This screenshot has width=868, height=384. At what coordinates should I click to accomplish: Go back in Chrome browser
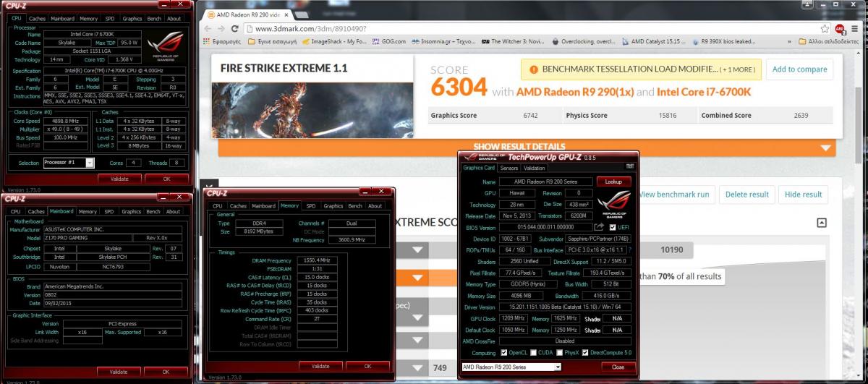tap(206, 28)
